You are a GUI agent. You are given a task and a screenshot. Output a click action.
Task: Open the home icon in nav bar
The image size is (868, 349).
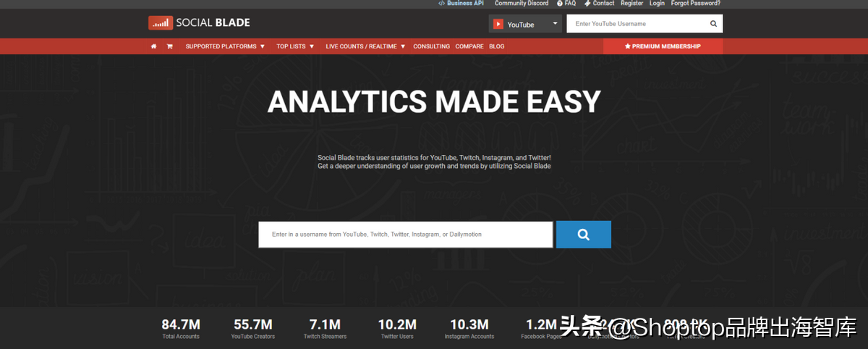(x=153, y=46)
